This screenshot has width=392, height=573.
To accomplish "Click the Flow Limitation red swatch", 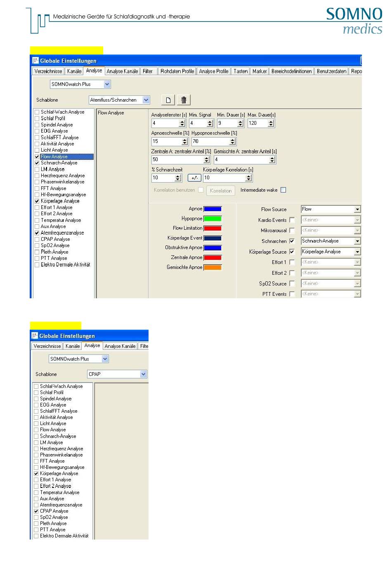I will point(213,228).
